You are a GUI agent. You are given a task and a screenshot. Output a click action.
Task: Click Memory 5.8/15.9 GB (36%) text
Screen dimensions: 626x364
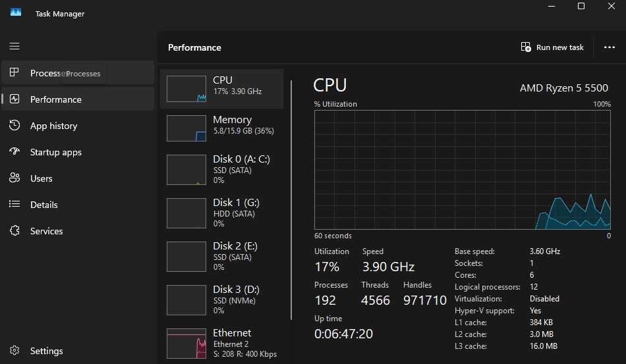point(244,131)
